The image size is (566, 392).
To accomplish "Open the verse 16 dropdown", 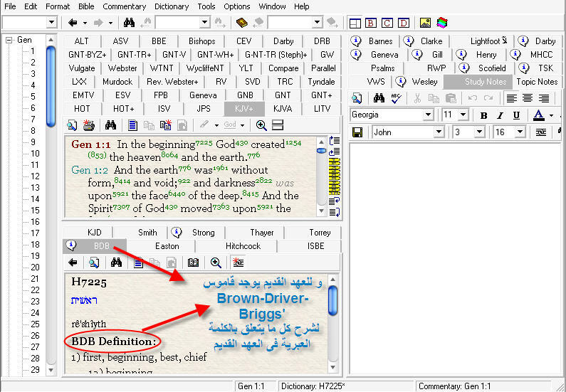I will click(520, 132).
